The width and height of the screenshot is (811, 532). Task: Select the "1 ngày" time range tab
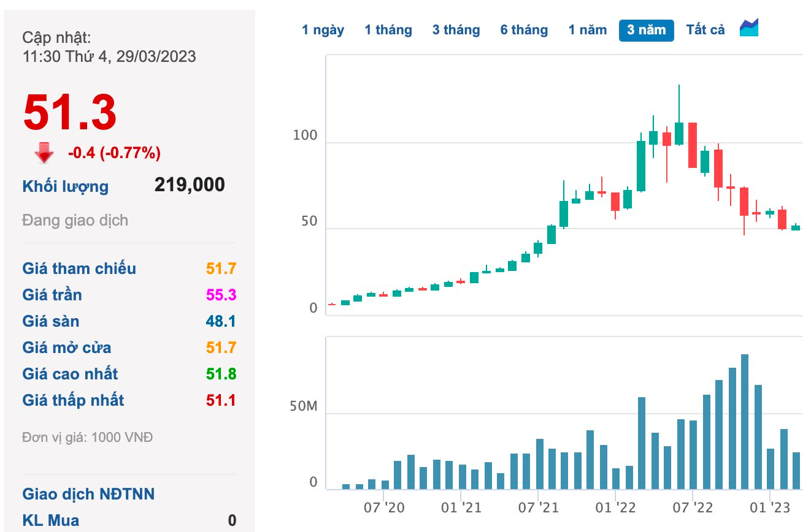(323, 30)
